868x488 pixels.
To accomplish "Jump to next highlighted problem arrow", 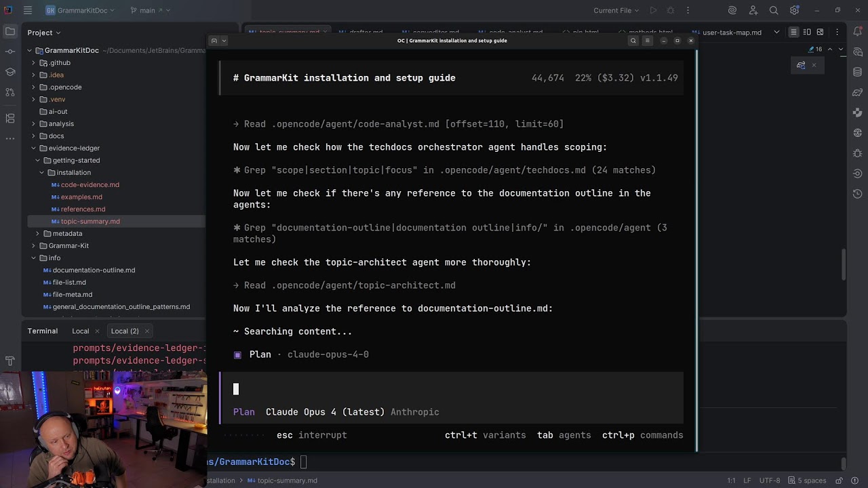I will (x=841, y=49).
